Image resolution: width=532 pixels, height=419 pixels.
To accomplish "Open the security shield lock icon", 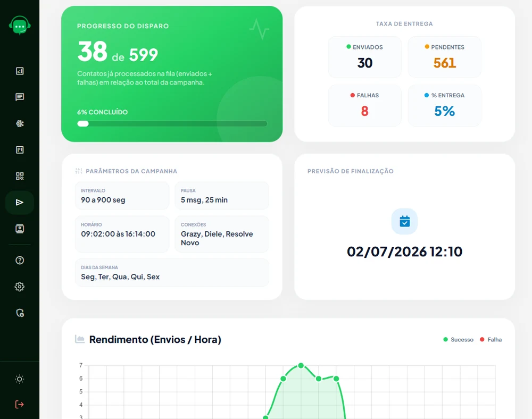I will (20, 313).
